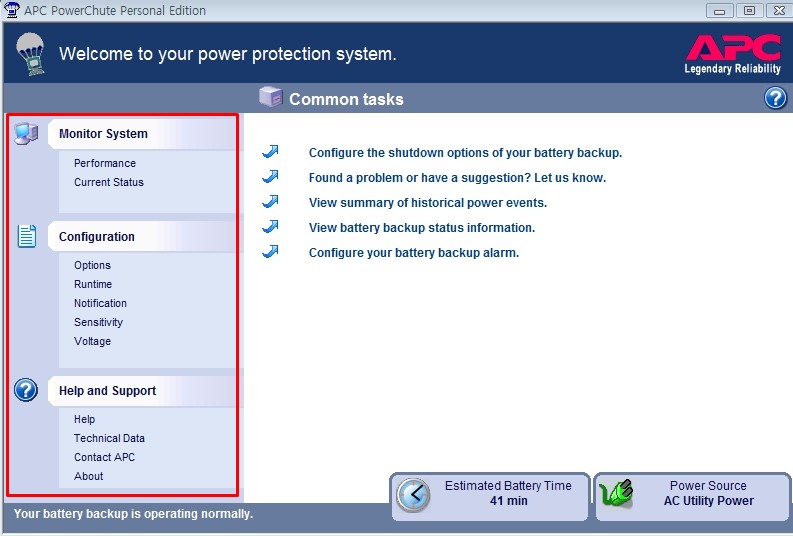Click the clock icon beside Estimated Battery Time
This screenshot has width=793, height=536.
pos(413,495)
